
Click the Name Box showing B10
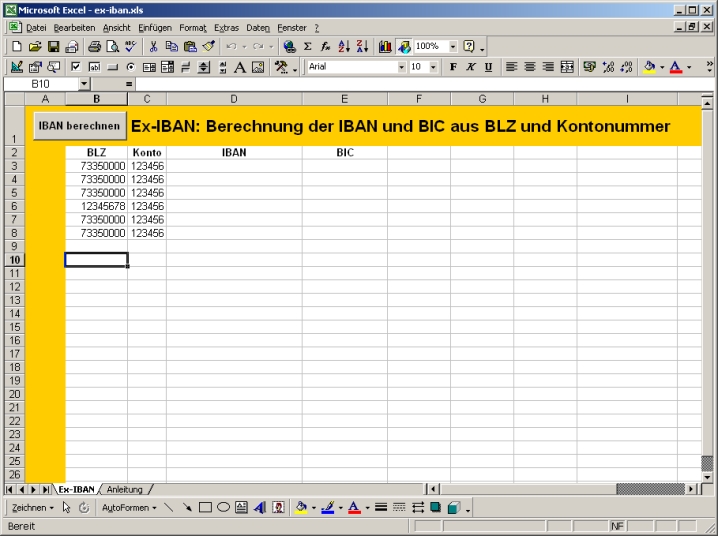click(40, 85)
